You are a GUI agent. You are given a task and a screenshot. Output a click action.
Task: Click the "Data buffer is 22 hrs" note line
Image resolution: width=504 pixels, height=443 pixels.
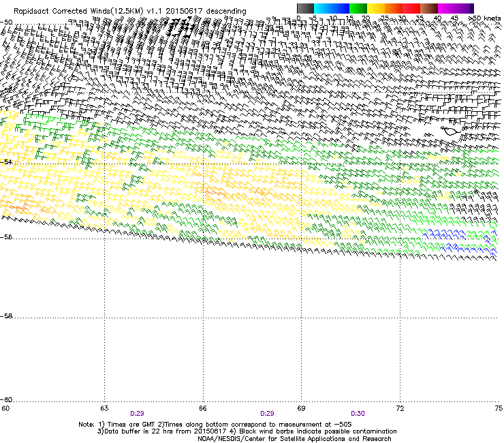[247, 431]
